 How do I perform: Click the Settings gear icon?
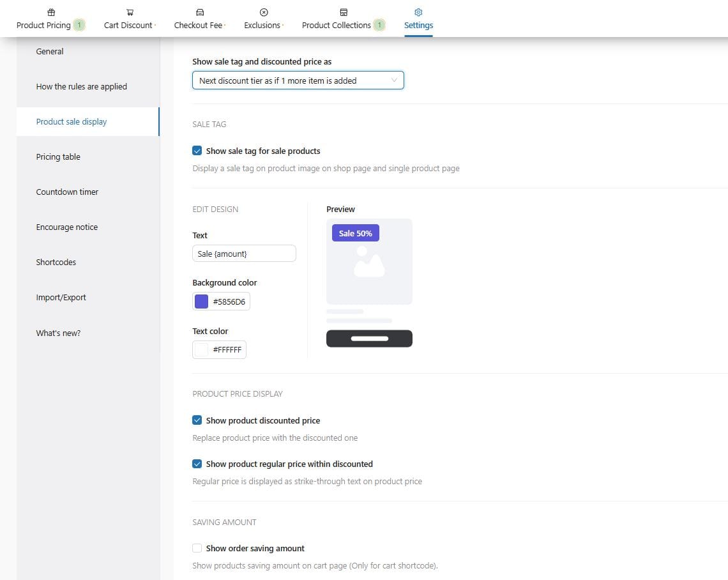click(x=418, y=12)
